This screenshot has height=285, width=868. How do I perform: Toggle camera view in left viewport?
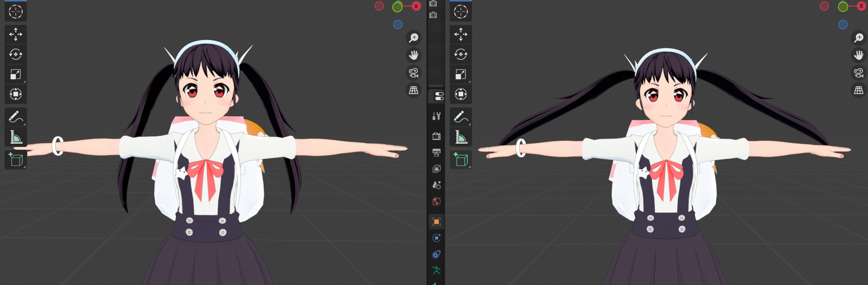[x=414, y=73]
